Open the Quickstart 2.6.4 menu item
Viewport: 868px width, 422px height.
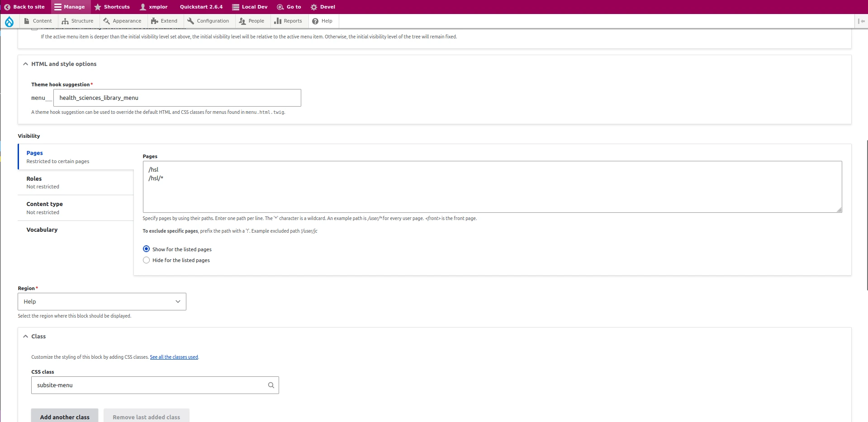point(201,7)
